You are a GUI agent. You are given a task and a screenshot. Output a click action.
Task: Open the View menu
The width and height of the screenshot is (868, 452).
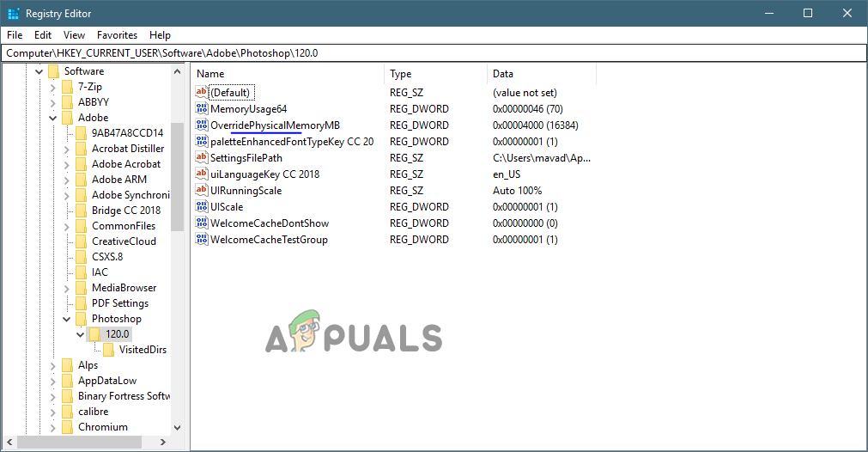point(74,35)
